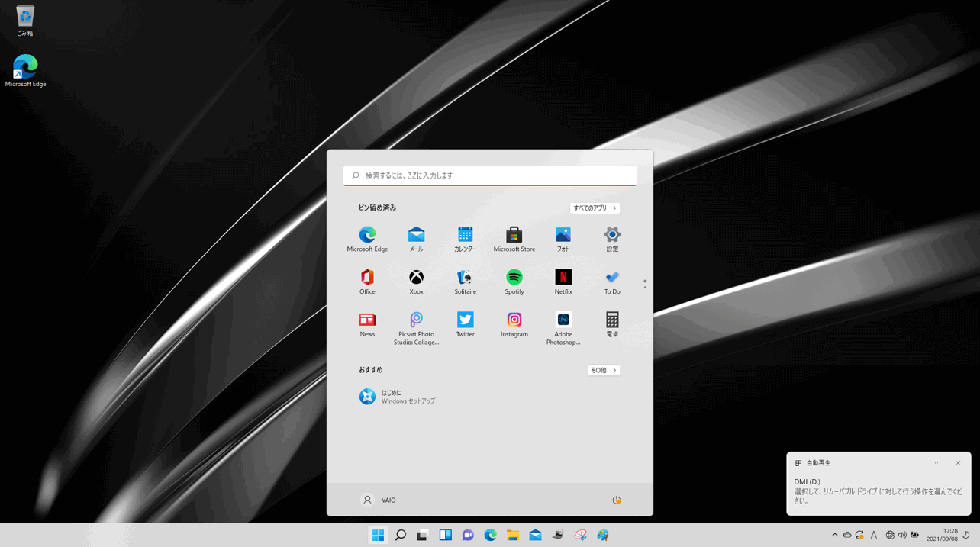The image size is (980, 547).
Task: Click the battery icon in tray
Action: click(x=914, y=535)
